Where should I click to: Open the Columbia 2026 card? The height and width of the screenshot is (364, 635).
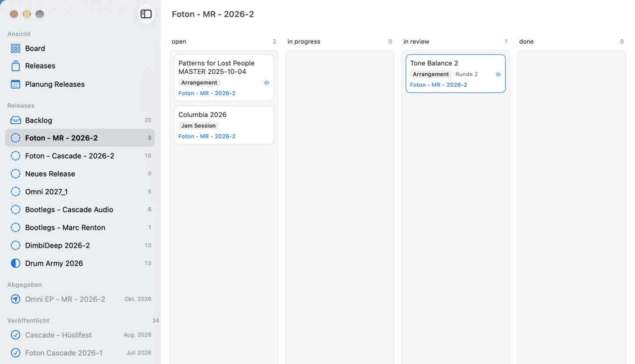click(224, 125)
